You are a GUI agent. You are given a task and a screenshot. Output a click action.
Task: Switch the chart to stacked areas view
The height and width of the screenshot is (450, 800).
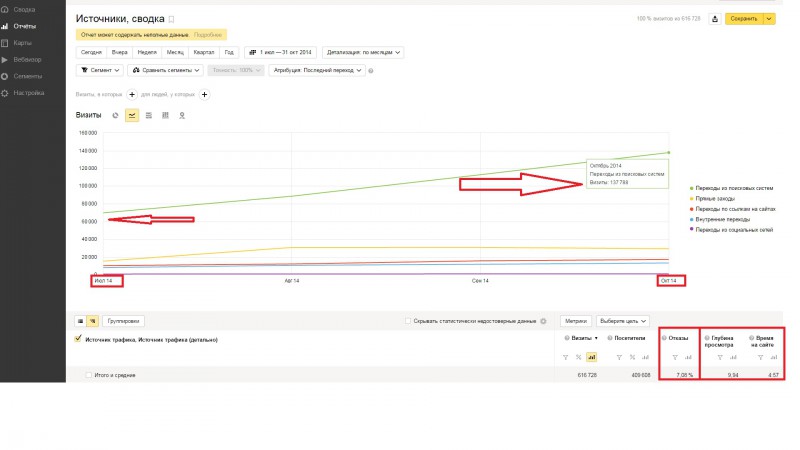(148, 116)
